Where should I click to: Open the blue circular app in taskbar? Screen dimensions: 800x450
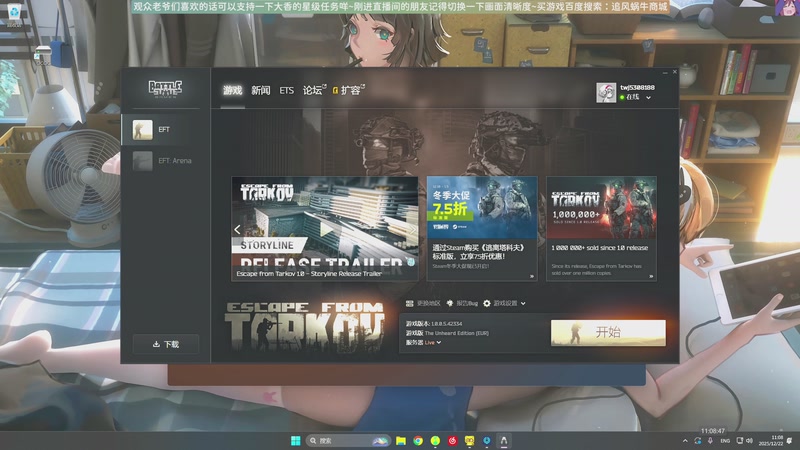pyautogui.click(x=487, y=440)
